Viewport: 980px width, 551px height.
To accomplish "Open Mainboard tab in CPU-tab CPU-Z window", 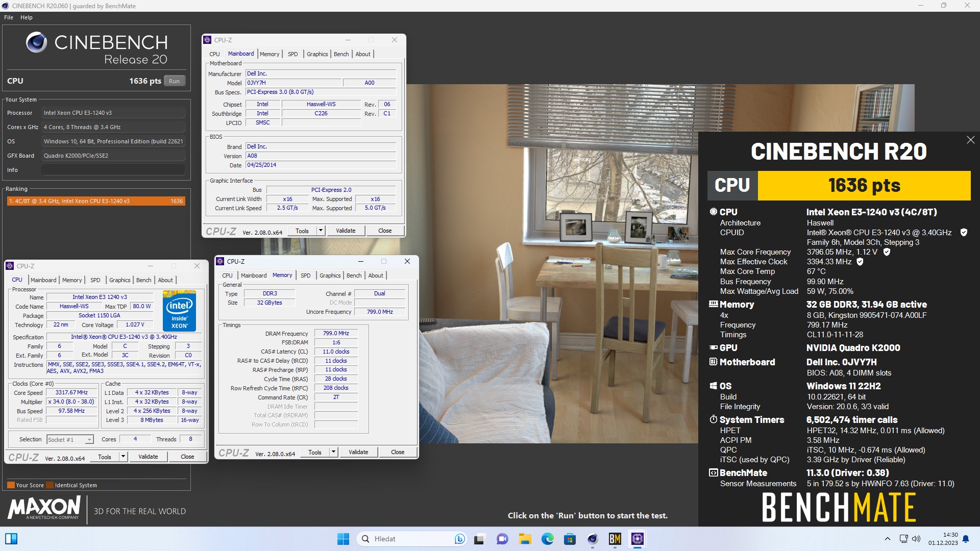I will [43, 280].
